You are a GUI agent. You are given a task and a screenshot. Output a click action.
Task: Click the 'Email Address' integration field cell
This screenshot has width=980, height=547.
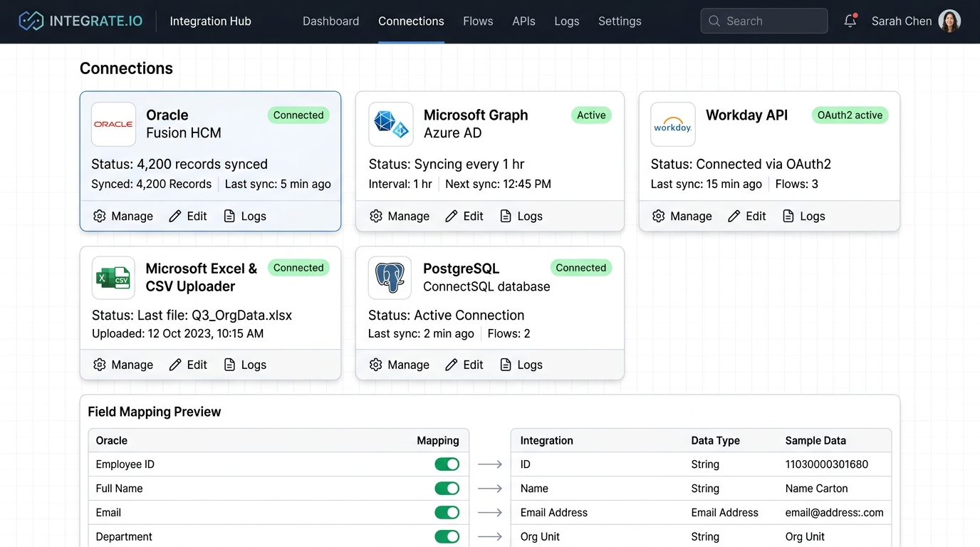[x=554, y=513]
